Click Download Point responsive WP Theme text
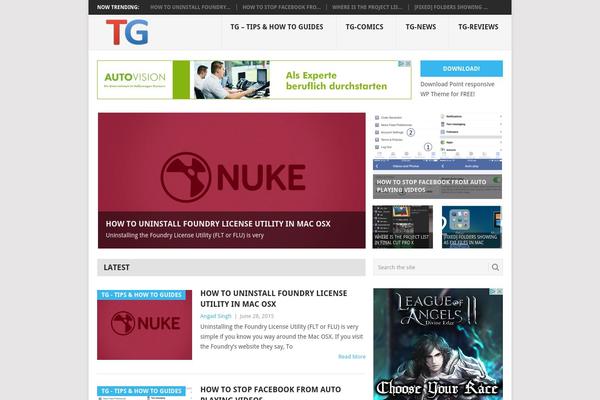600x400 pixels. 457,89
